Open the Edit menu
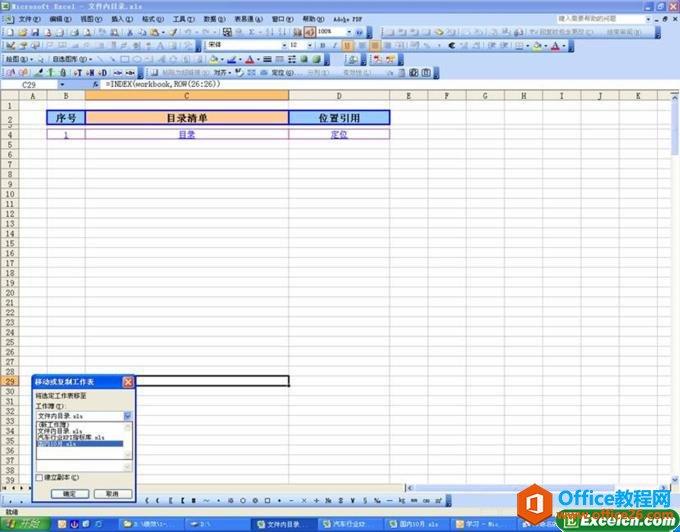The image size is (680, 532). pos(60,19)
